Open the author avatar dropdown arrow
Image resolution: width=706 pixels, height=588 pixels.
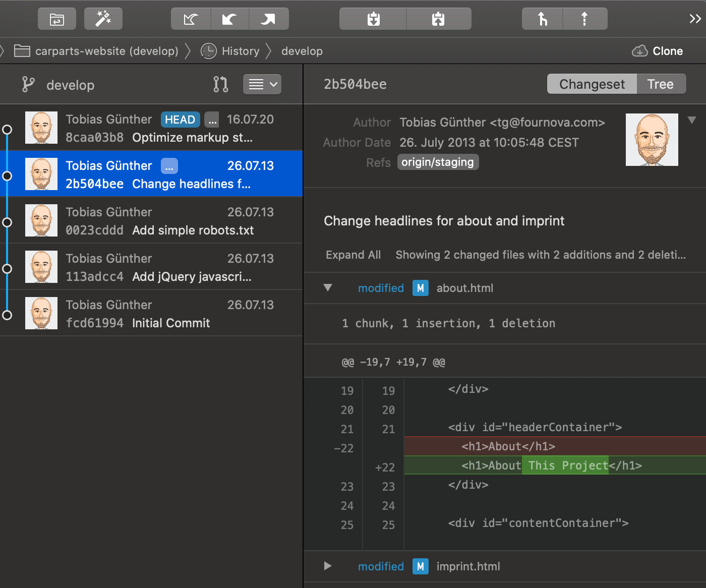pyautogui.click(x=692, y=120)
